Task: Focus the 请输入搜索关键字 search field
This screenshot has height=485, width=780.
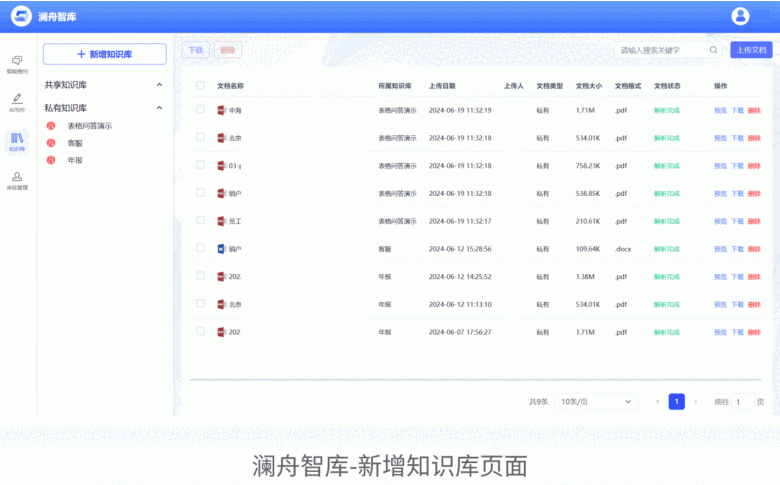Action: click(x=660, y=50)
